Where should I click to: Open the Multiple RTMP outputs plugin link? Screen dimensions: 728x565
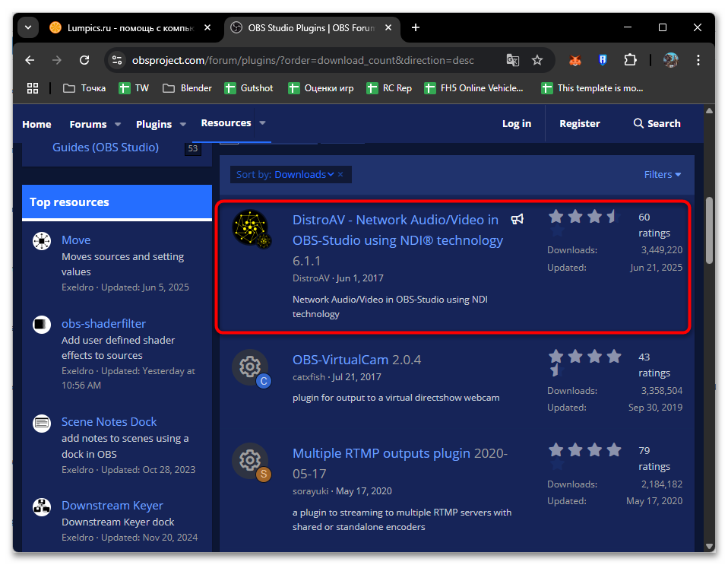tap(381, 454)
